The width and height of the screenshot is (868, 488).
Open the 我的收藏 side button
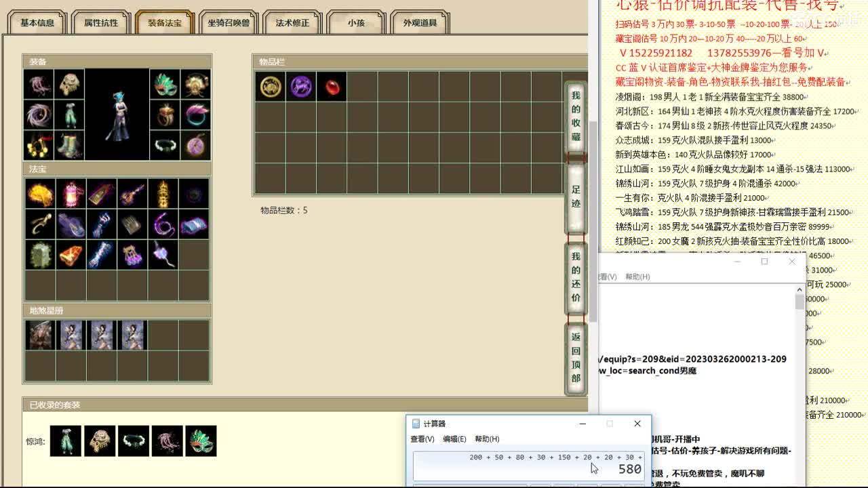pyautogui.click(x=576, y=116)
